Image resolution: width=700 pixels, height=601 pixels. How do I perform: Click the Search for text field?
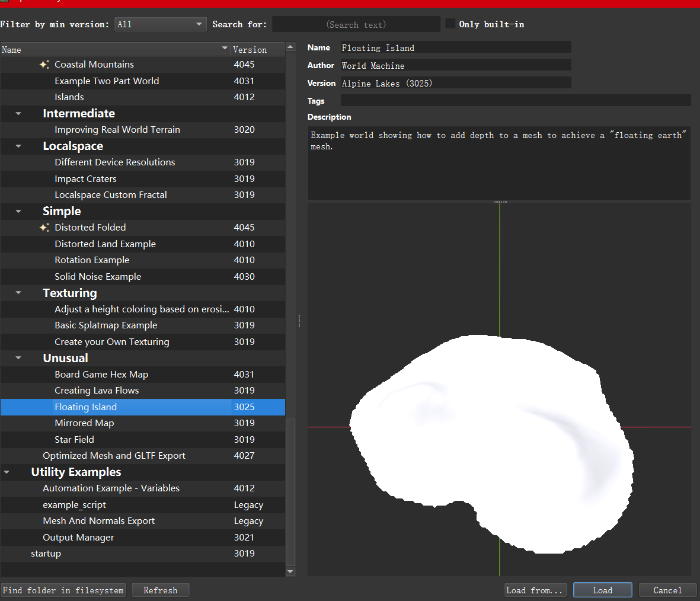[x=356, y=24]
